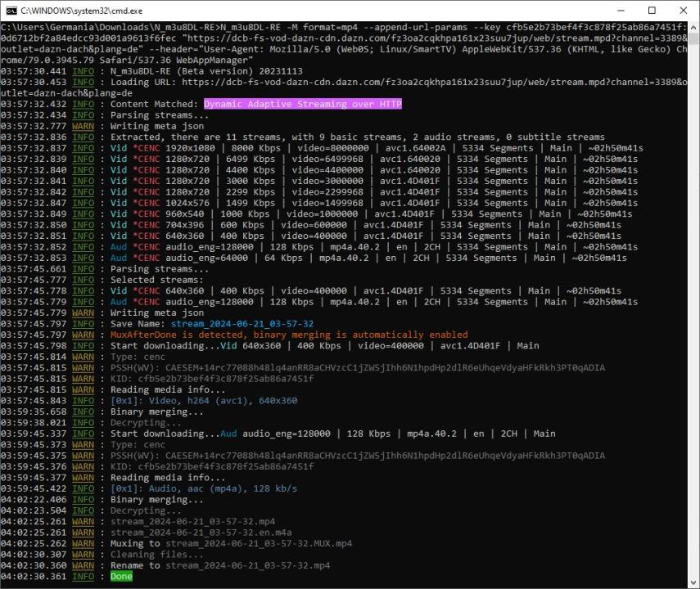Click the vertical scrollbar track
The height and width of the screenshot is (589, 700).
tap(693, 327)
